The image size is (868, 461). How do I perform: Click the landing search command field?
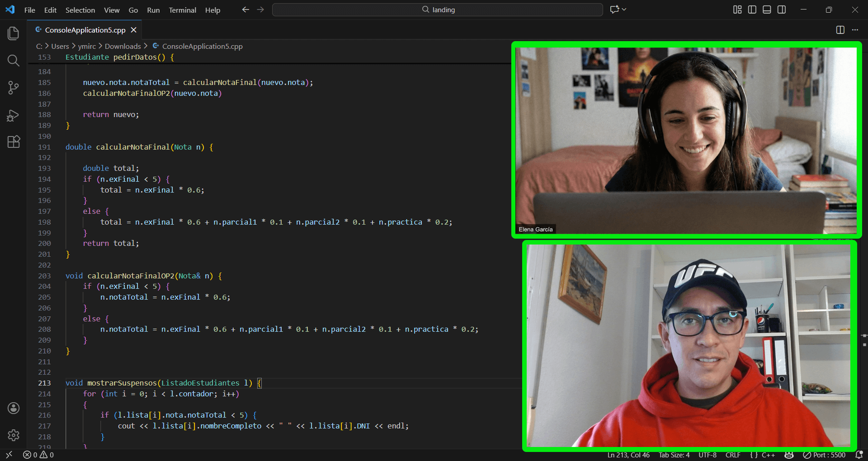coord(437,9)
